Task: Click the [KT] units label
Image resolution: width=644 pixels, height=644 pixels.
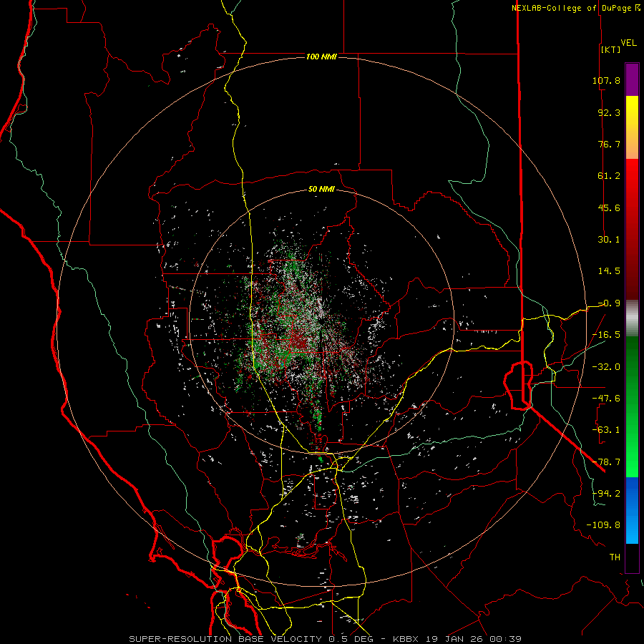Action: click(x=610, y=49)
